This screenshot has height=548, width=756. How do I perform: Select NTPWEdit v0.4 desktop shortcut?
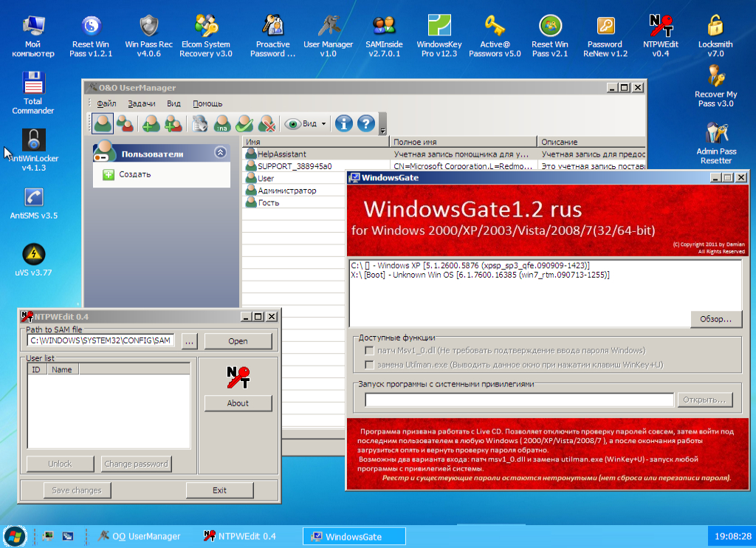tap(661, 36)
